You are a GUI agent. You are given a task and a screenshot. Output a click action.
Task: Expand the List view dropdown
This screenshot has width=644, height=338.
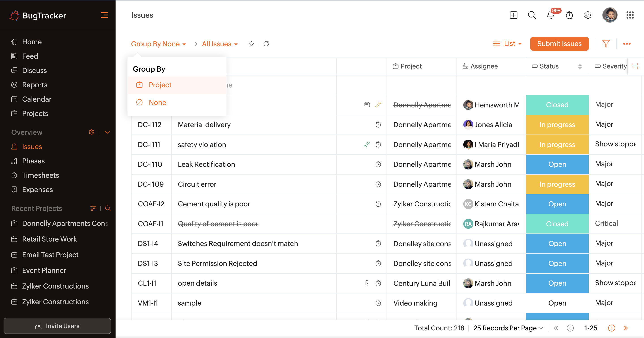[507, 44]
